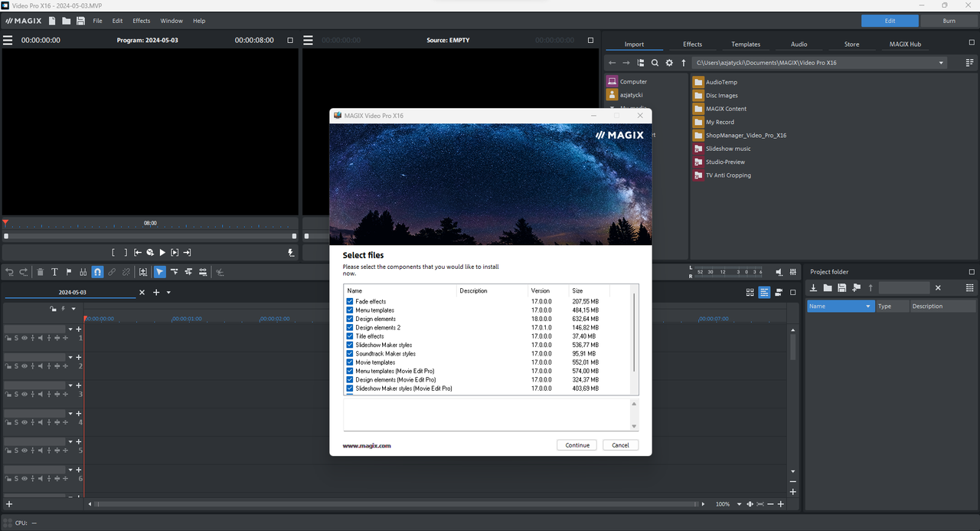Open the Import path dropdown arrow
Image resolution: width=980 pixels, height=531 pixels.
click(942, 63)
